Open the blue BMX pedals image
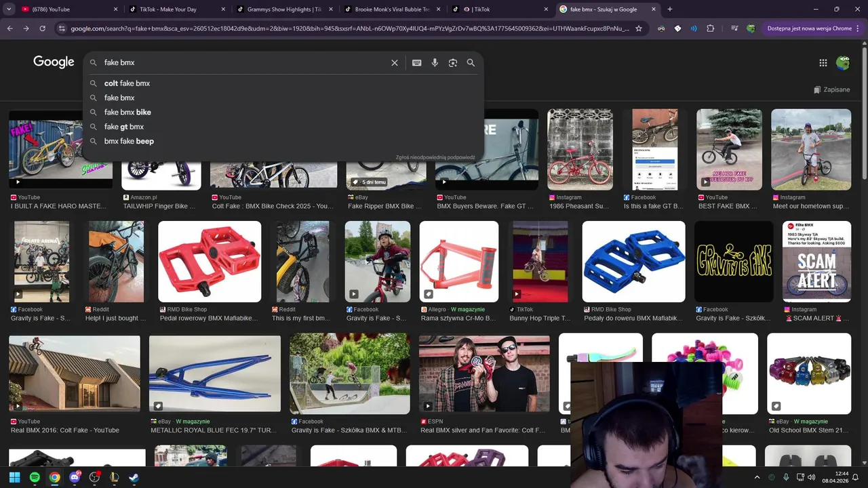The width and height of the screenshot is (868, 488). tap(633, 262)
